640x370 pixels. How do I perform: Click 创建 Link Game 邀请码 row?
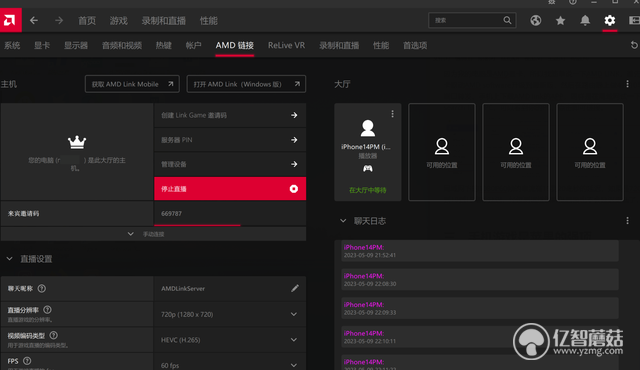[230, 115]
